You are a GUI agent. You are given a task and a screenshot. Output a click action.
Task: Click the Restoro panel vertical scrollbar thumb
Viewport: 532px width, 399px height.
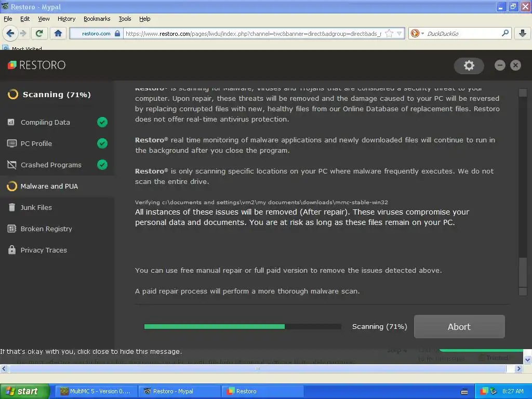coord(523,272)
